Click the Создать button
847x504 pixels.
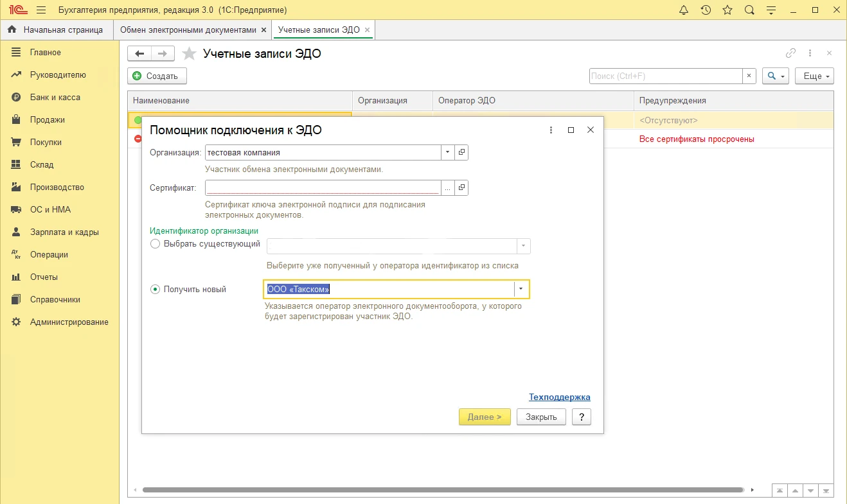click(x=156, y=76)
